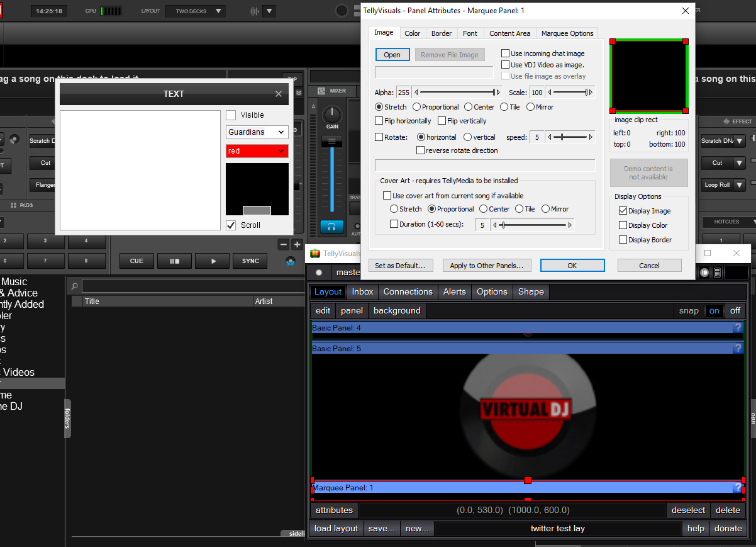756x547 pixels.
Task: Click the CUE button on the deck
Action: [x=136, y=261]
